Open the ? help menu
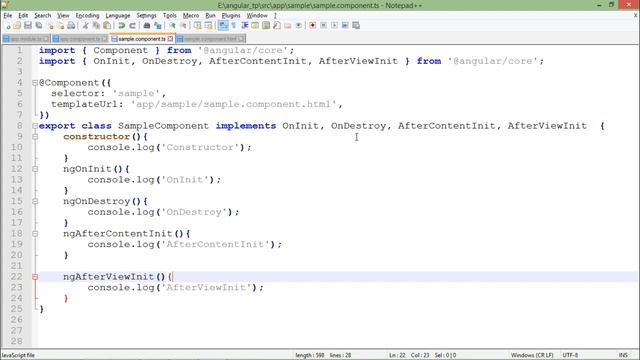 275,16
